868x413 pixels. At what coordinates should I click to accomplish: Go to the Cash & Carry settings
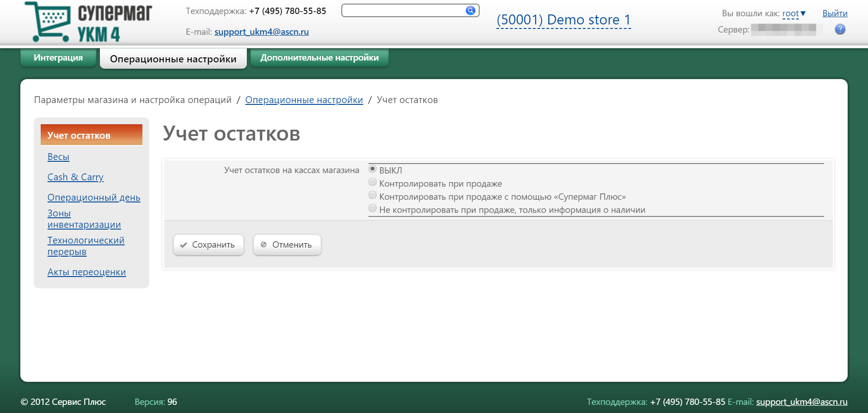coord(75,177)
